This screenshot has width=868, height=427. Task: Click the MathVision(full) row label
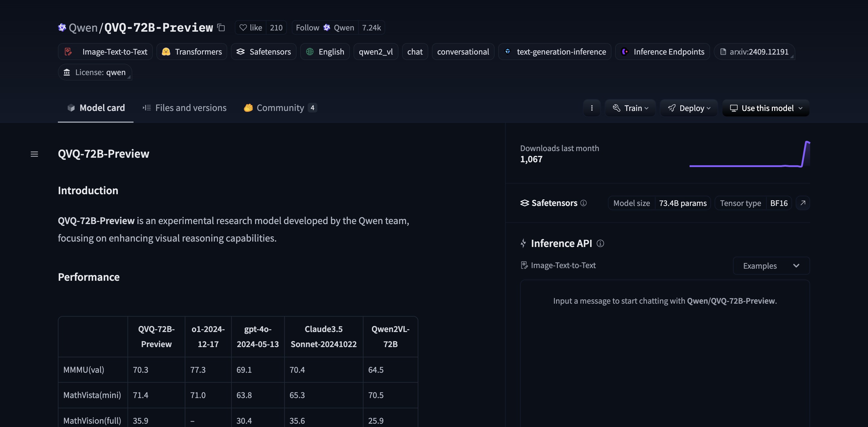92,421
